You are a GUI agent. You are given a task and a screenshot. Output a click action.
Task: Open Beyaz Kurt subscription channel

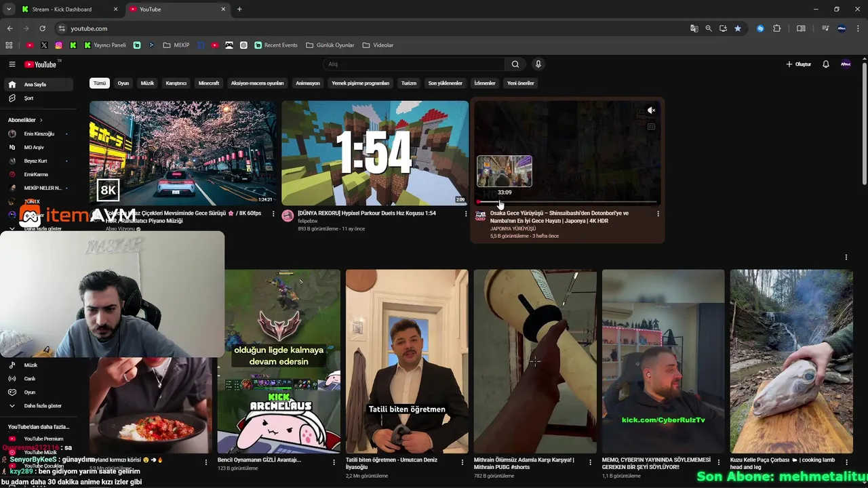[39, 161]
